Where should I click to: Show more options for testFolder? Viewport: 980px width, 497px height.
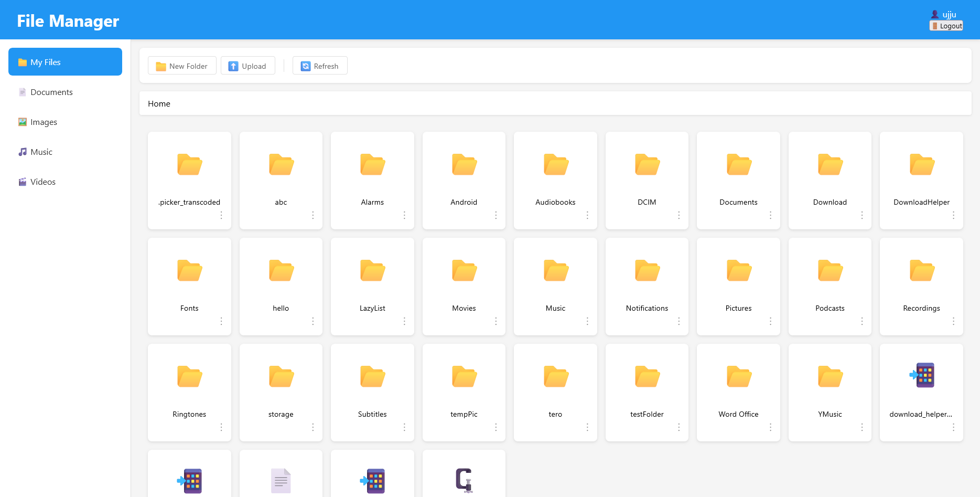pos(679,427)
